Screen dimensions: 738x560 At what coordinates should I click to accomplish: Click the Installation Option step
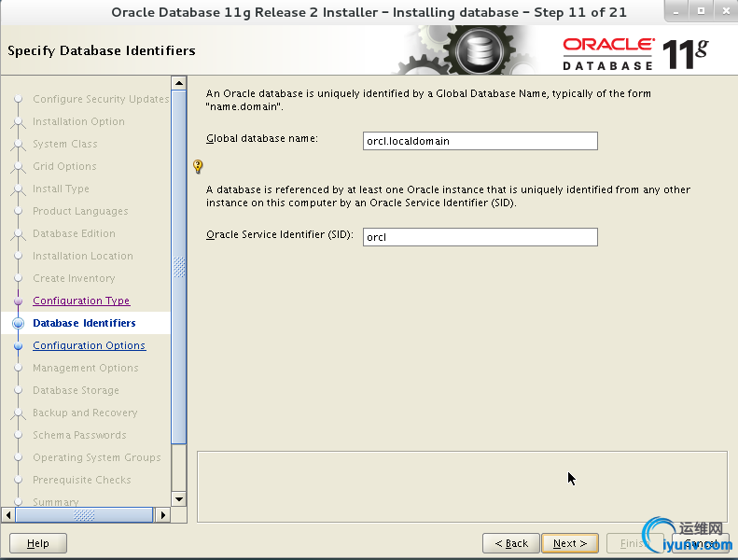tap(78, 121)
